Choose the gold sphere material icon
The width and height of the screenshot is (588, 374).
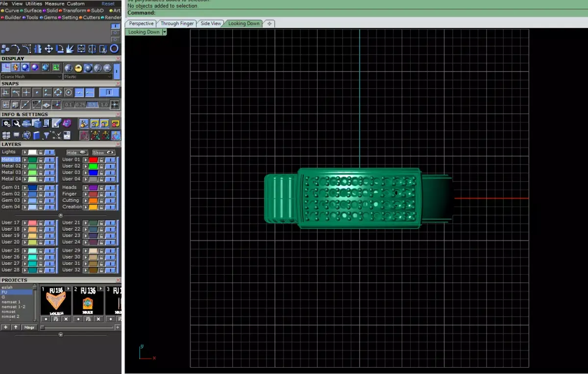tap(78, 68)
